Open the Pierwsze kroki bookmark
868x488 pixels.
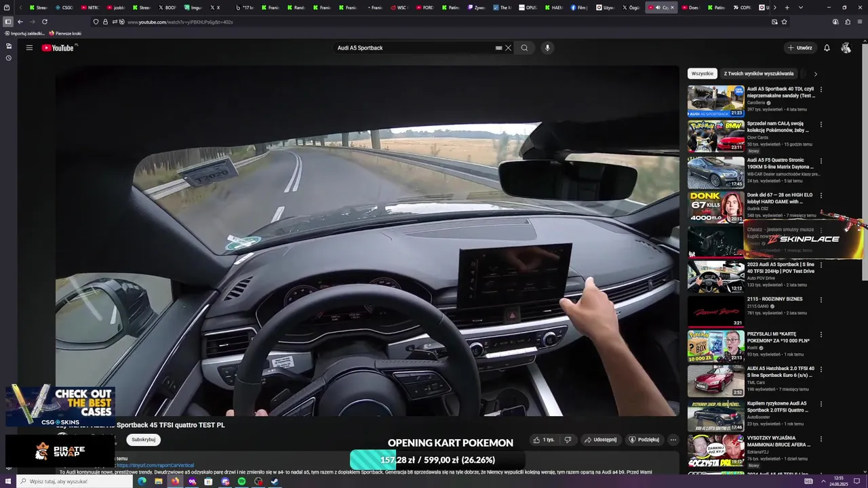65,33
